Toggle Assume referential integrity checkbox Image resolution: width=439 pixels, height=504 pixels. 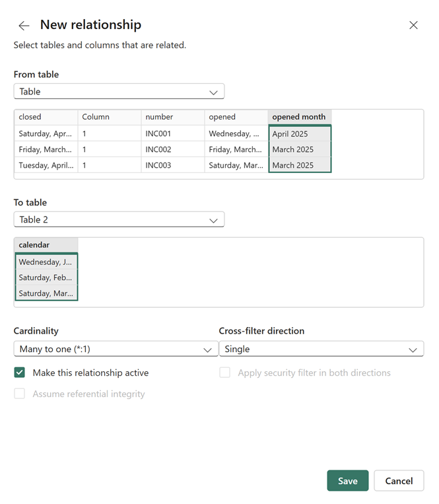(20, 394)
